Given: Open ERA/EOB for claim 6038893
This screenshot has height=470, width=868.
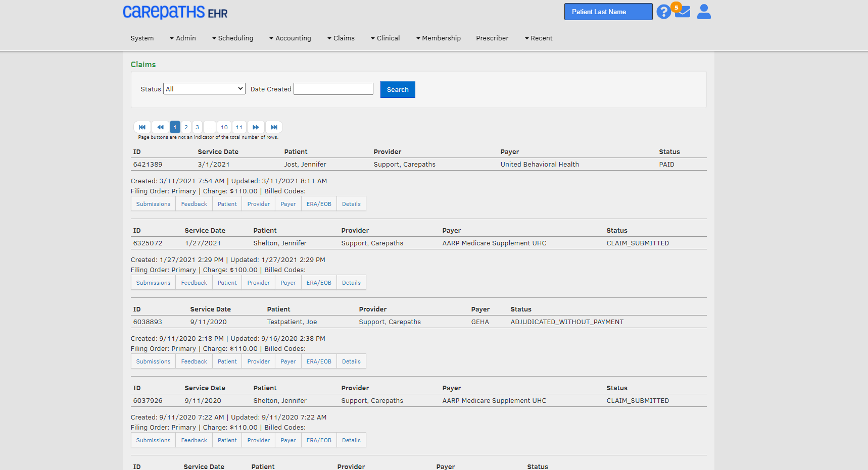Looking at the screenshot, I should pos(318,361).
